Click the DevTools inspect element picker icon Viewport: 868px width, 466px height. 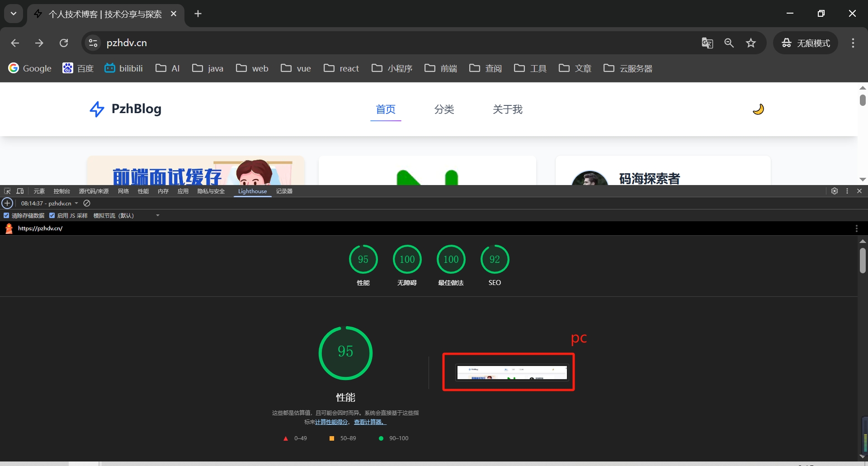[x=7, y=191]
